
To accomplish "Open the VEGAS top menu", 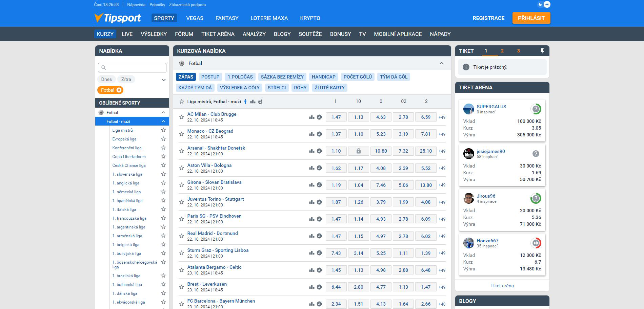I will click(195, 18).
